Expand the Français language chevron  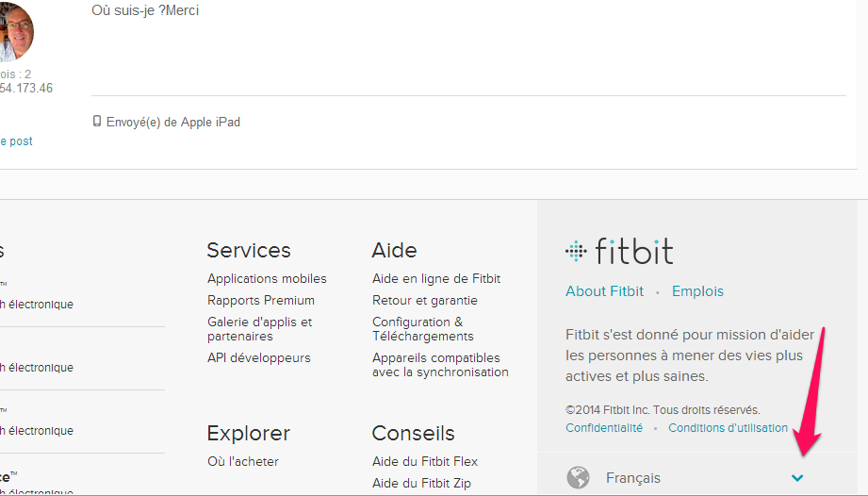(797, 478)
